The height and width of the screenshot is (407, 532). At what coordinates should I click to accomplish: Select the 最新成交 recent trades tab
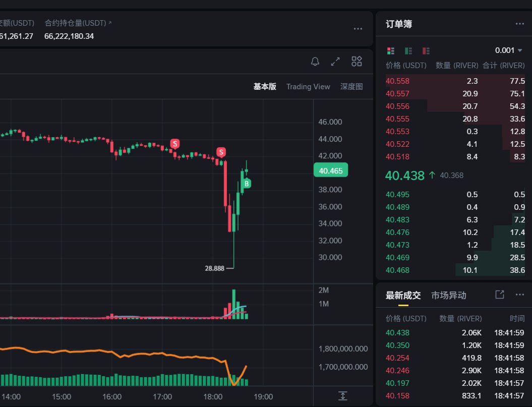point(403,296)
